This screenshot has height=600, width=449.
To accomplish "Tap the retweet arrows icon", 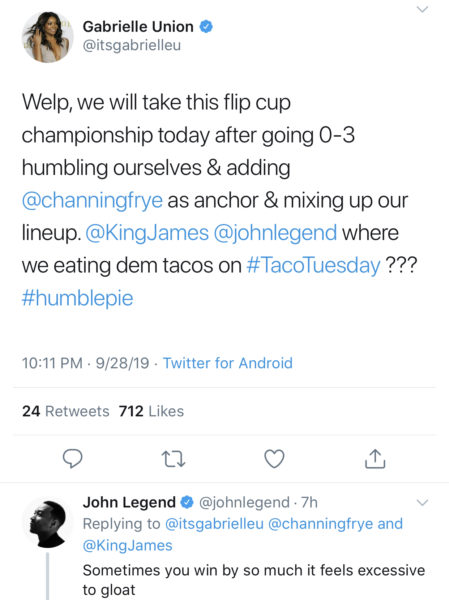I will pos(173,459).
